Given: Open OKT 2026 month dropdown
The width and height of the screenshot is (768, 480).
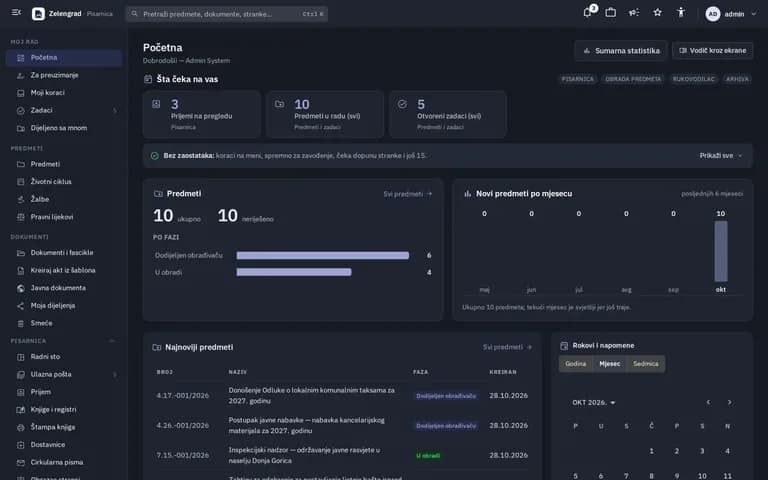Looking at the screenshot, I should coord(594,403).
